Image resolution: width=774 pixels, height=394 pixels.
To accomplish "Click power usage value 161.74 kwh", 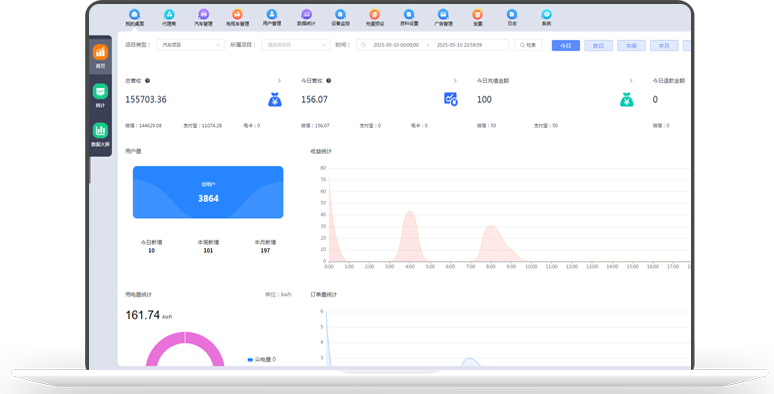I will (x=149, y=315).
